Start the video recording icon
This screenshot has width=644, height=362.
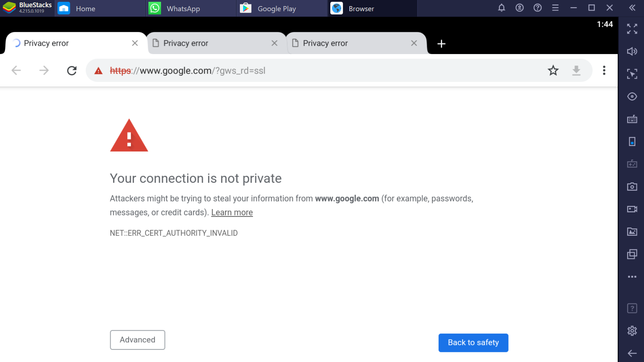click(632, 209)
